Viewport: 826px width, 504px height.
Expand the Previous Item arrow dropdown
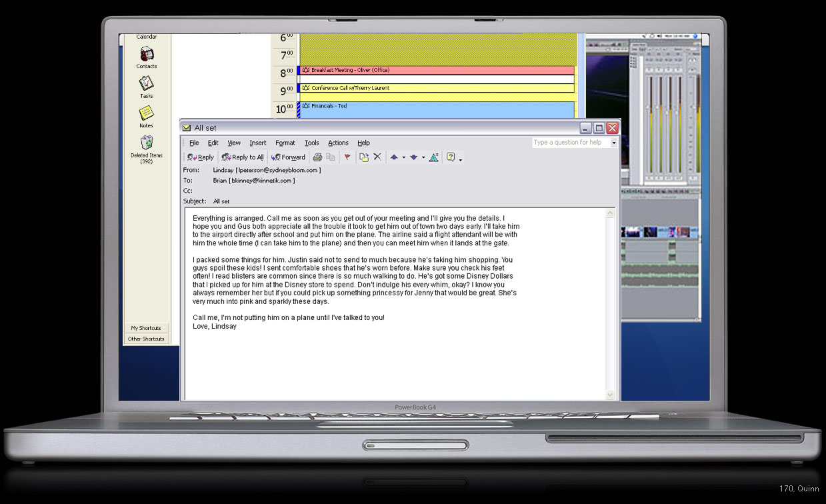click(x=403, y=158)
